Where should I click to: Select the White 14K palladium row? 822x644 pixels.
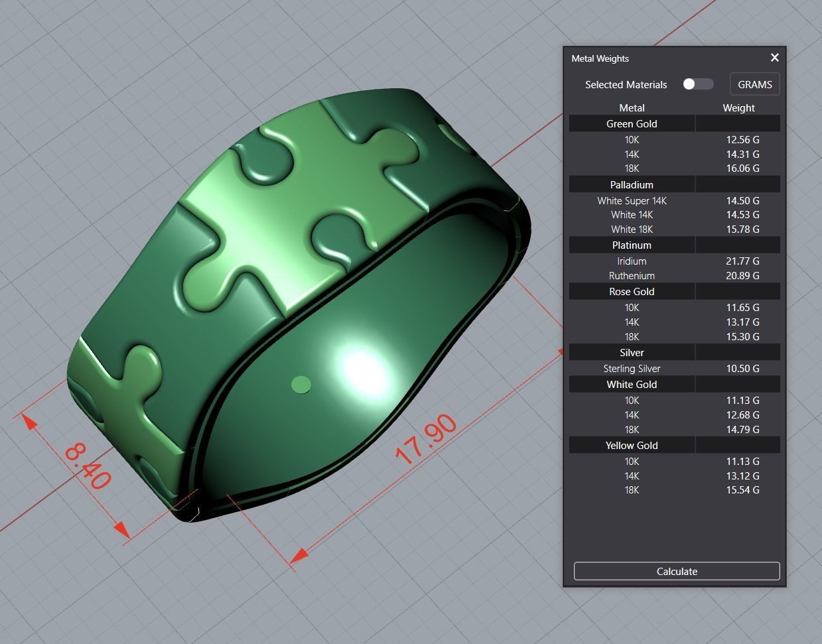click(675, 215)
